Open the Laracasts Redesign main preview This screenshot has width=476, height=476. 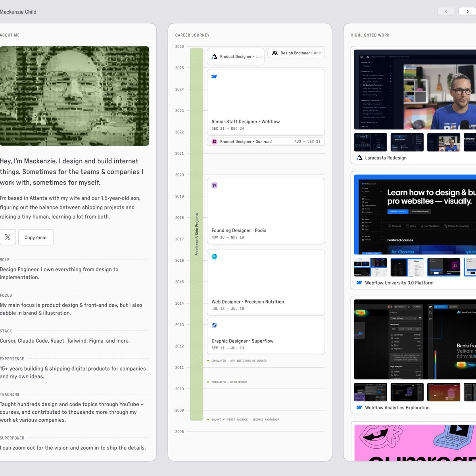(x=415, y=90)
